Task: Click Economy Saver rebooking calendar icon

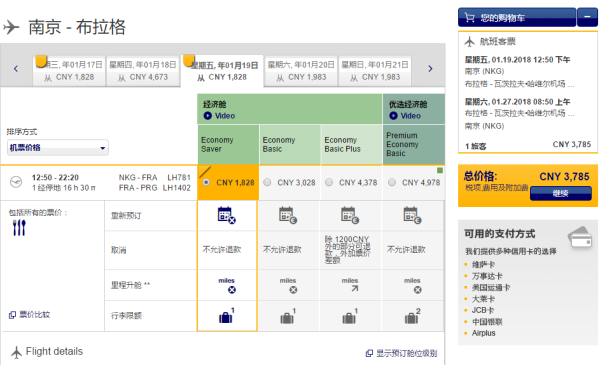Action: (x=227, y=215)
